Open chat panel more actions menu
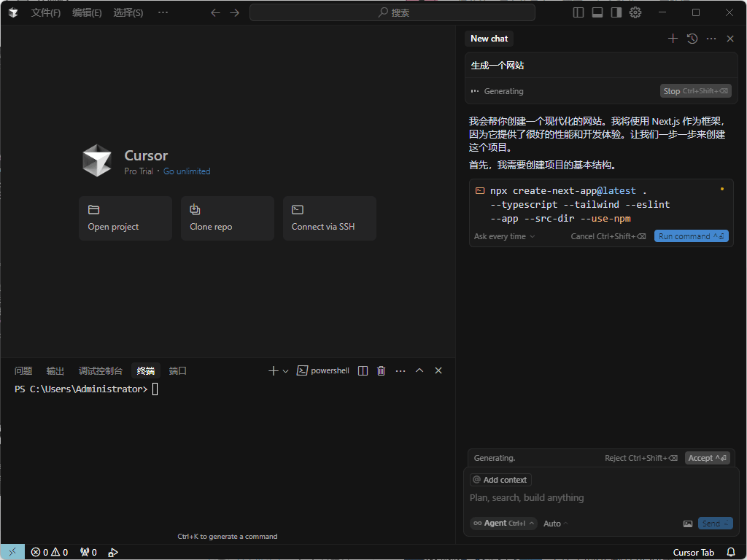 (711, 39)
